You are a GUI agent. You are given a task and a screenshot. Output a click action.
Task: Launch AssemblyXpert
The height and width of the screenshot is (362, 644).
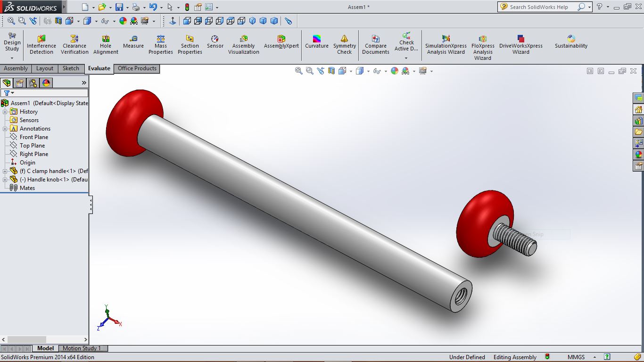point(281,42)
